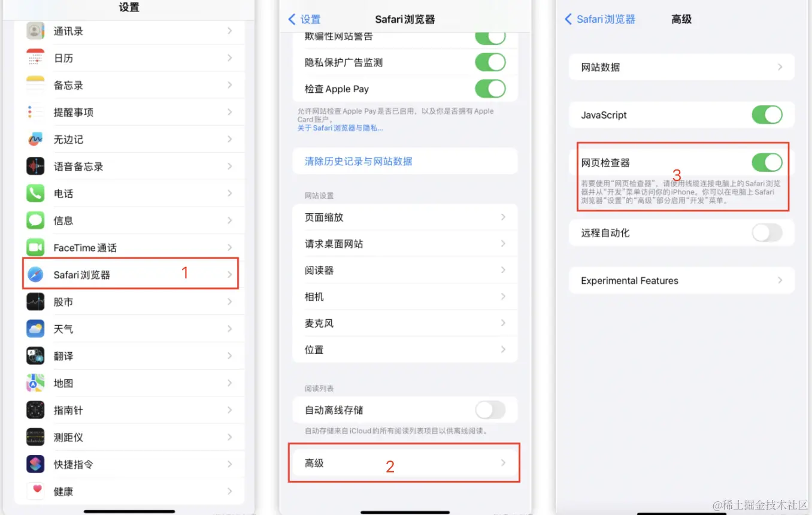Tap 清除历史记录与网站数据
The height and width of the screenshot is (515, 812).
point(359,161)
